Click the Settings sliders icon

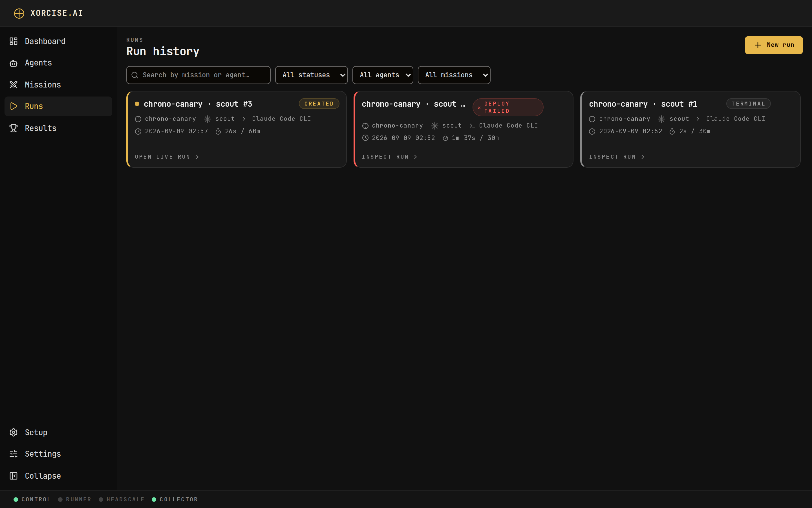(14, 454)
